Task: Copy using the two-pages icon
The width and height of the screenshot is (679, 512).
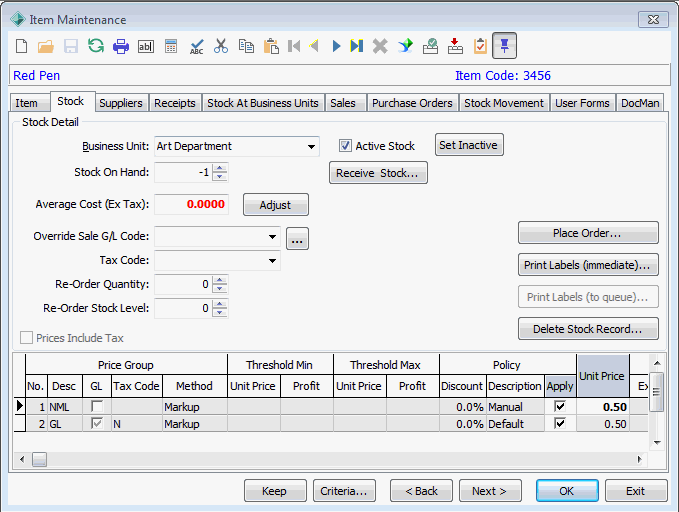Action: [x=246, y=46]
